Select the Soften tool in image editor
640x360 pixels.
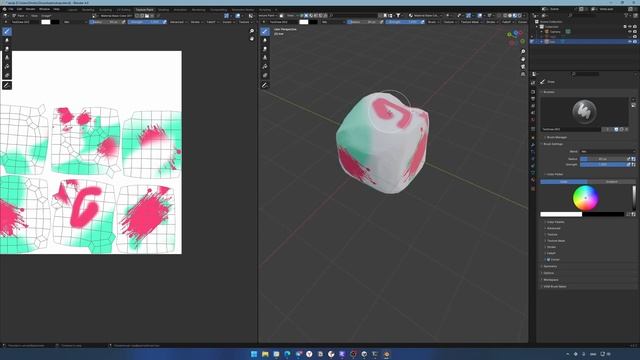[7, 40]
